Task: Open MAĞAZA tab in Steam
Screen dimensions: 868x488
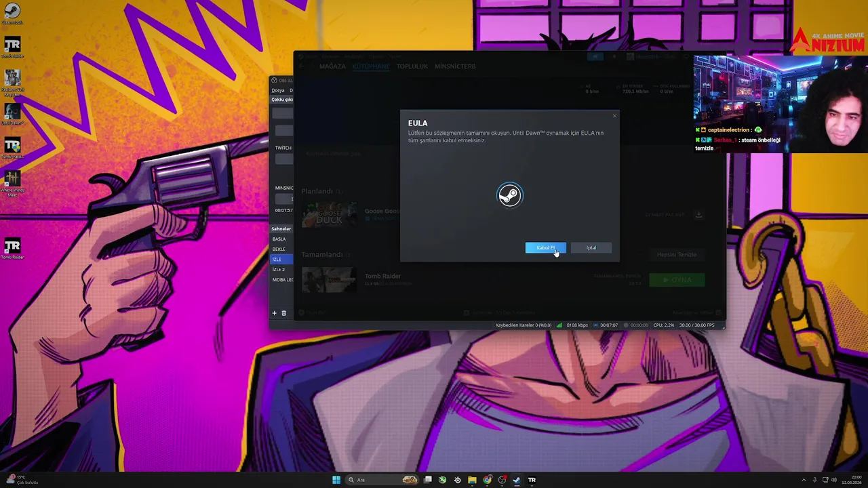Action: pyautogui.click(x=332, y=66)
